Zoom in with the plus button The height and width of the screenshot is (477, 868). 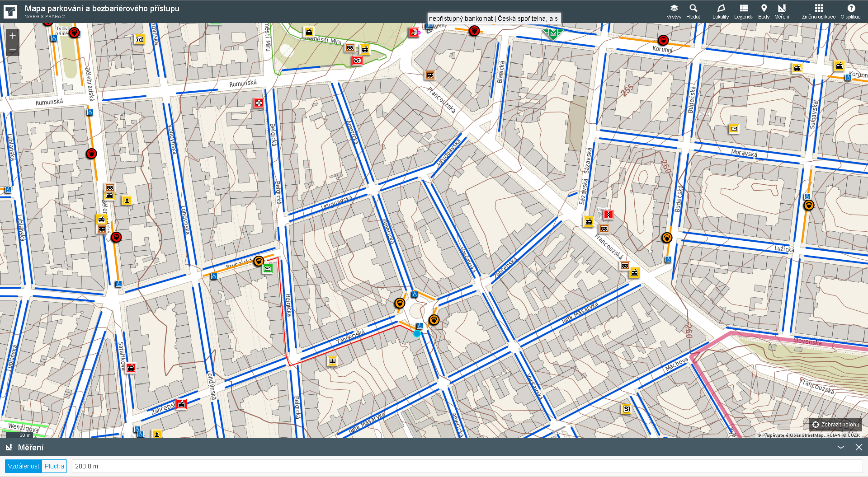coord(13,36)
